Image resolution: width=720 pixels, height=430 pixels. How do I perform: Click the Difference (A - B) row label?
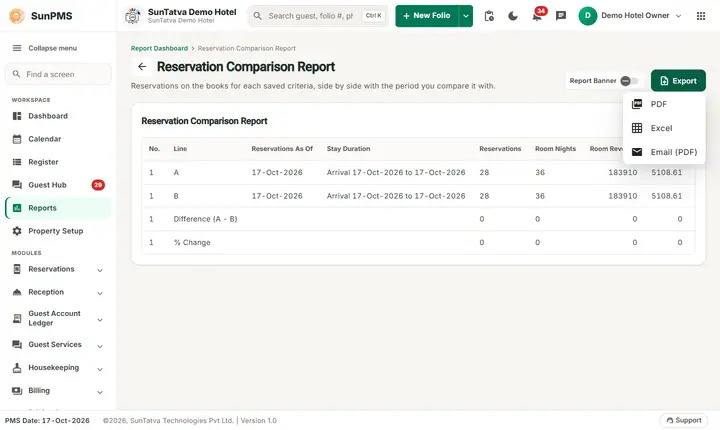click(205, 219)
